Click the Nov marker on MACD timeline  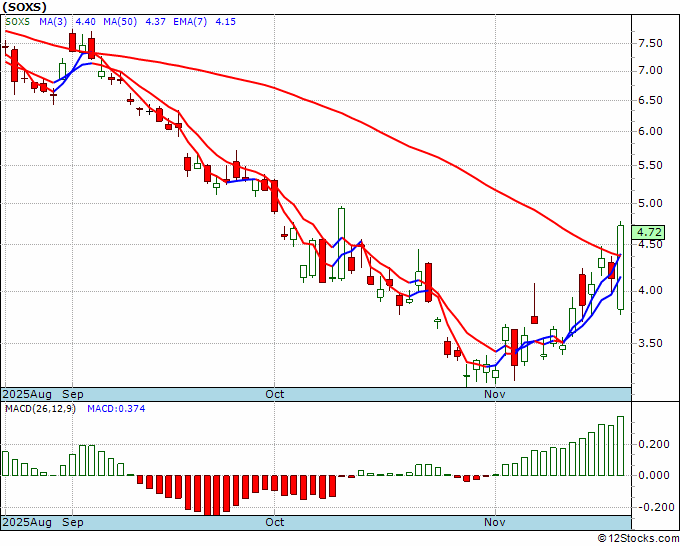tap(495, 522)
